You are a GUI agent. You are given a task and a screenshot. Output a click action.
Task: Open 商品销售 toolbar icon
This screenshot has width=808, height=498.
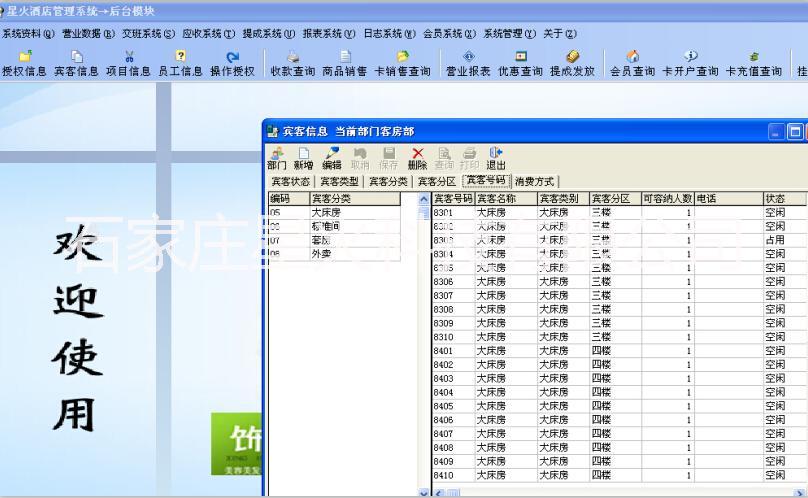pos(345,64)
